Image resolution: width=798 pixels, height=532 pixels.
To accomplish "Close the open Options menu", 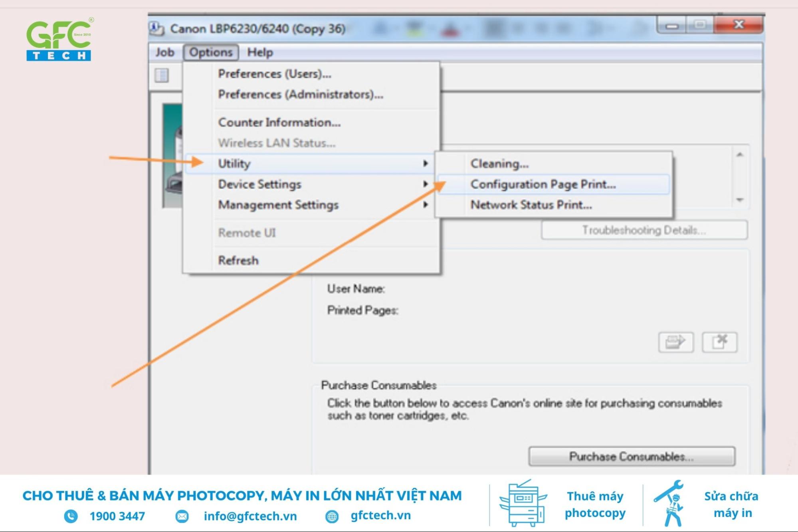I will [x=211, y=52].
